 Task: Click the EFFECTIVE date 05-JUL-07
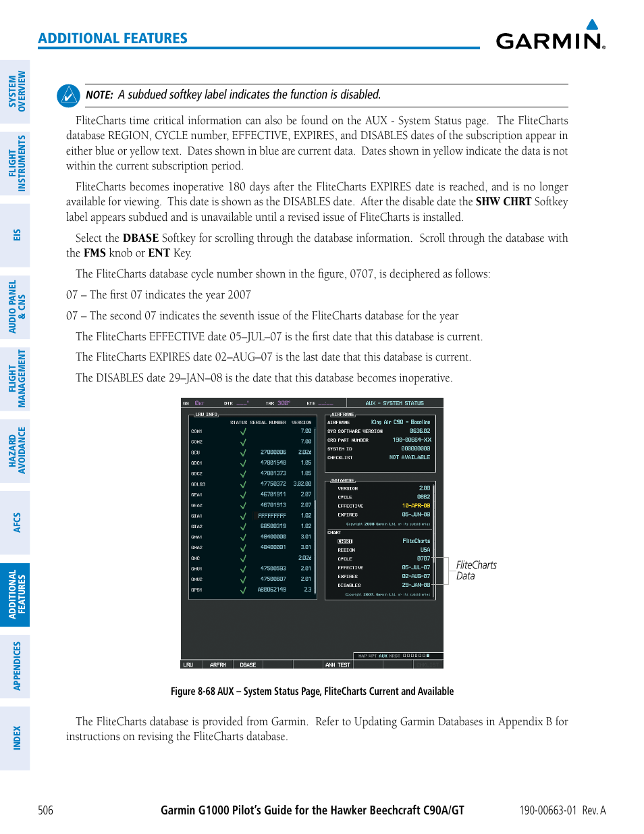[x=416, y=568]
